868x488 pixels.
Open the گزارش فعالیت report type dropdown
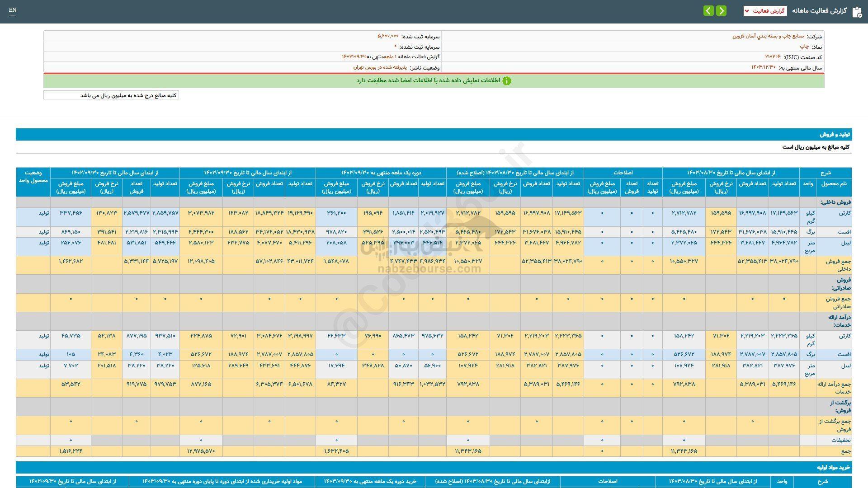pos(765,11)
